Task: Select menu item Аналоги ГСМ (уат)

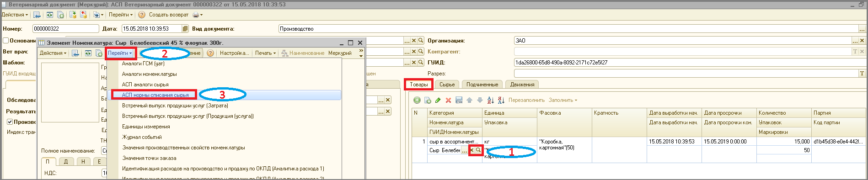Action: (143, 64)
